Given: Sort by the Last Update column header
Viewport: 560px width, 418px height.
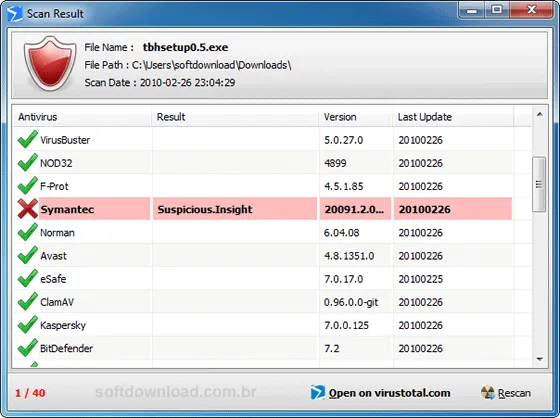Looking at the screenshot, I should 453,117.
